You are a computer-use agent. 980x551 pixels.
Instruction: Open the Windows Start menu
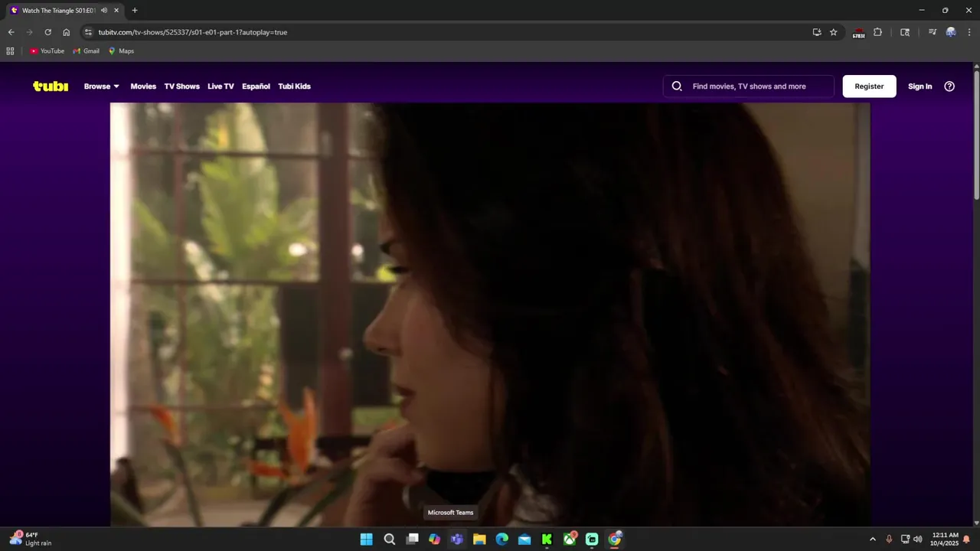pyautogui.click(x=367, y=540)
